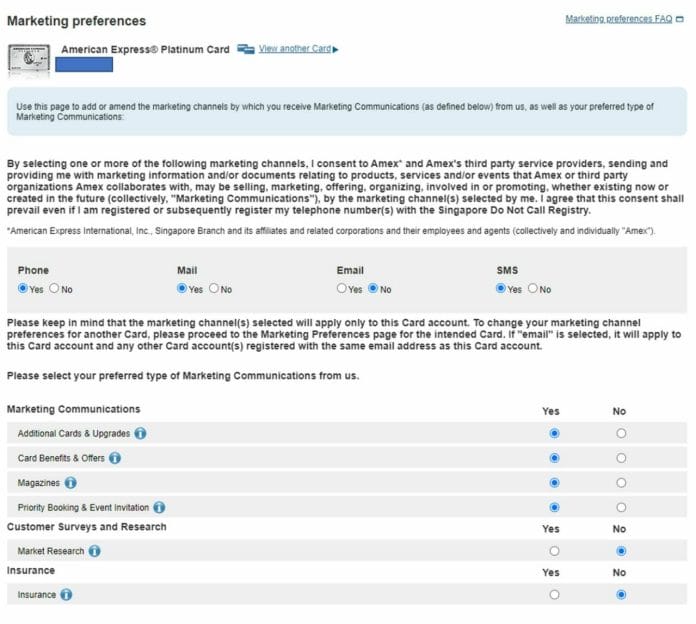Click info icon for Priority Booking & Event Invitation
The image size is (696, 624).
click(159, 507)
